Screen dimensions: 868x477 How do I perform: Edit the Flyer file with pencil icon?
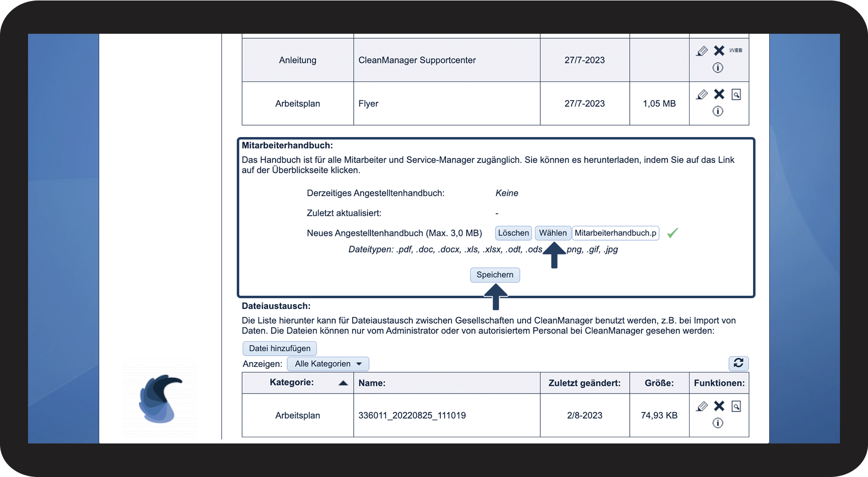pyautogui.click(x=702, y=94)
